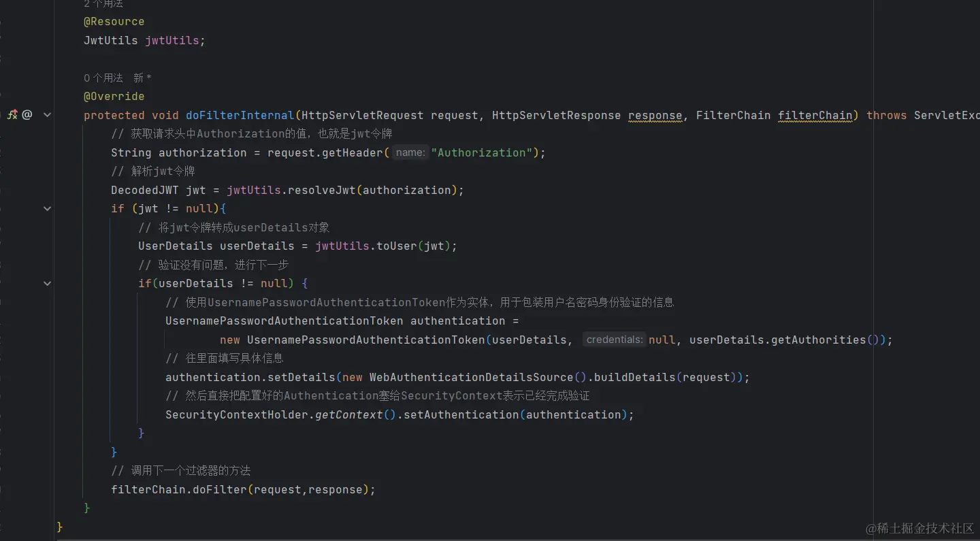Click the throws keyword
The height and width of the screenshot is (541, 980).
tap(887, 115)
